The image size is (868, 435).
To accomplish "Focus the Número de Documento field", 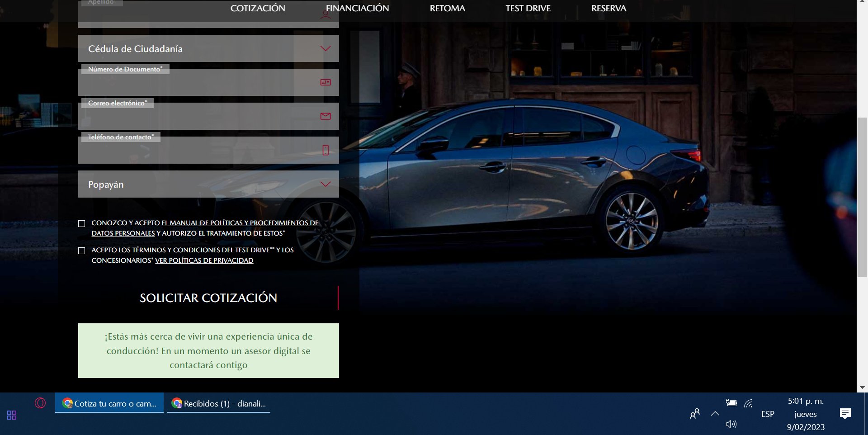I will point(208,82).
